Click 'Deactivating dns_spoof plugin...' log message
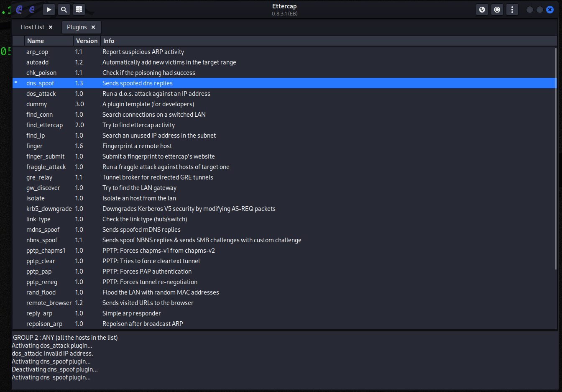The height and width of the screenshot is (392, 562). tap(55, 369)
